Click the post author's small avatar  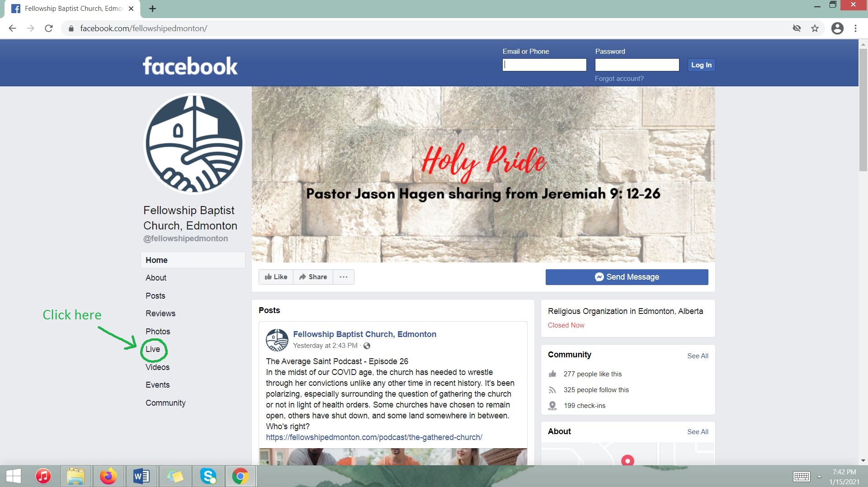pyautogui.click(x=277, y=340)
